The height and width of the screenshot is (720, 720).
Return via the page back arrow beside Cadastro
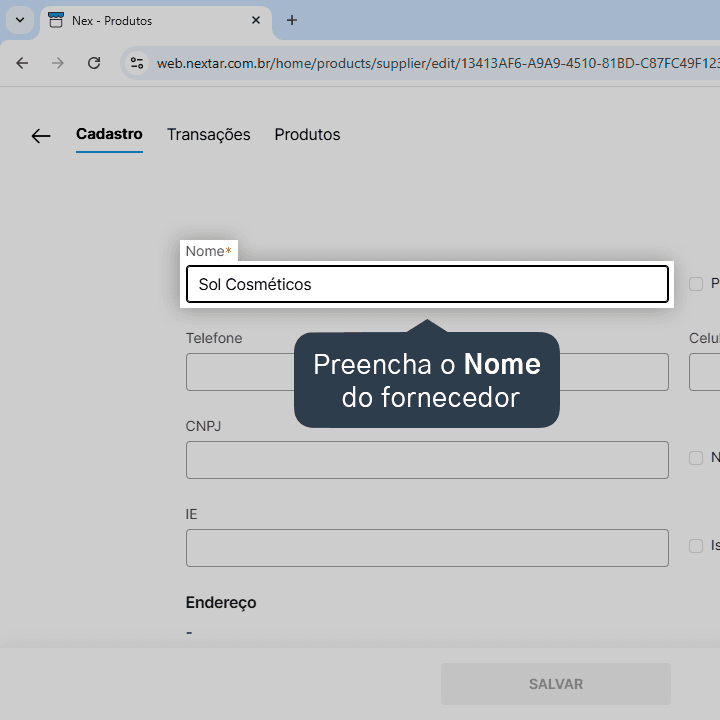40,136
